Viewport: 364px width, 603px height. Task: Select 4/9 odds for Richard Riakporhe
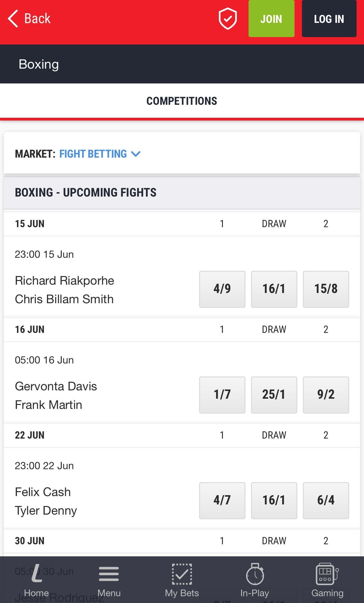(222, 289)
